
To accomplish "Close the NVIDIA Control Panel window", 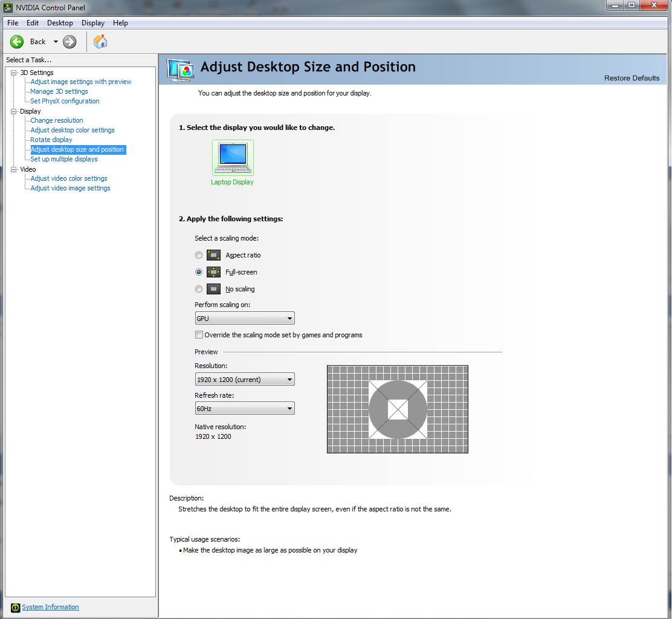I will coord(654,5).
